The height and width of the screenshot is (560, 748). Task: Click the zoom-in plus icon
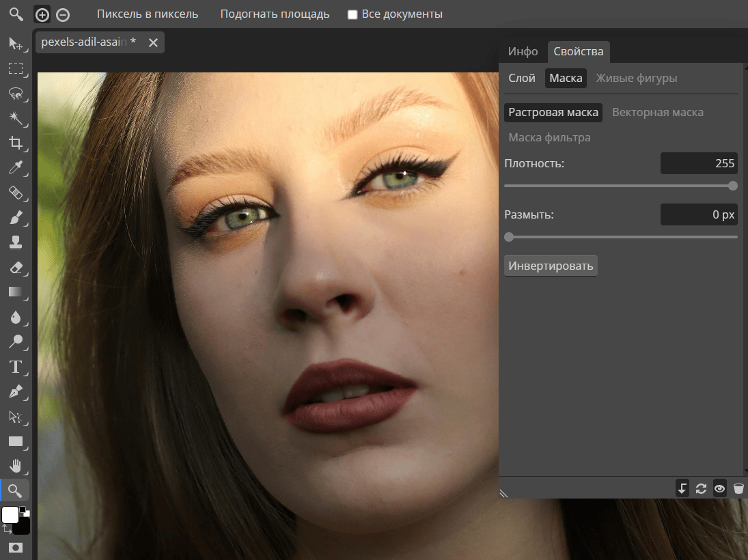tap(42, 15)
